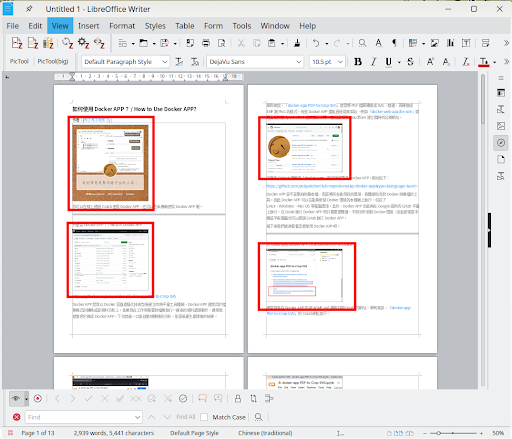
Task: Open Find & Replace magnifier icon
Action: [x=362, y=43]
